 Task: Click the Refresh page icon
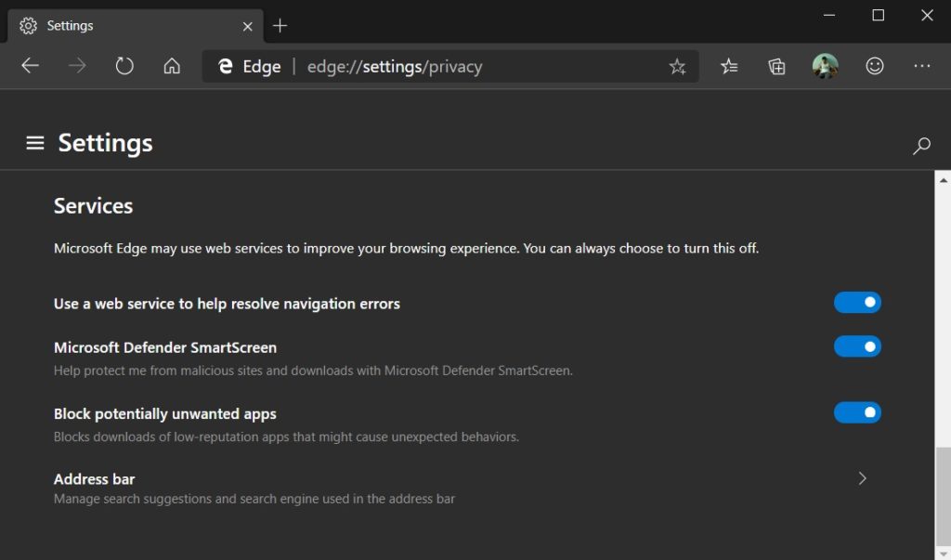(124, 66)
